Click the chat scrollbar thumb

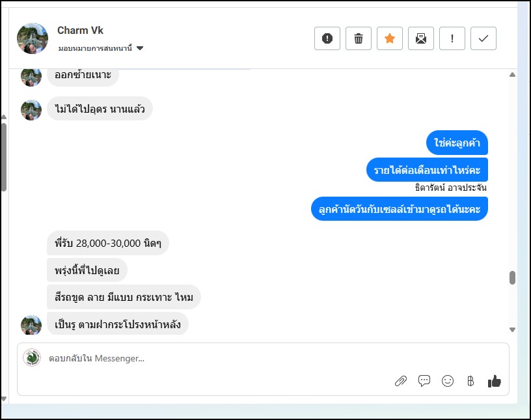(512, 277)
